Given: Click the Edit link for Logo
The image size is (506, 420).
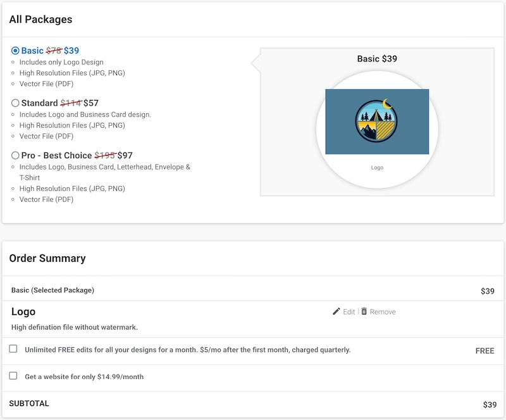Looking at the screenshot, I should [349, 312].
